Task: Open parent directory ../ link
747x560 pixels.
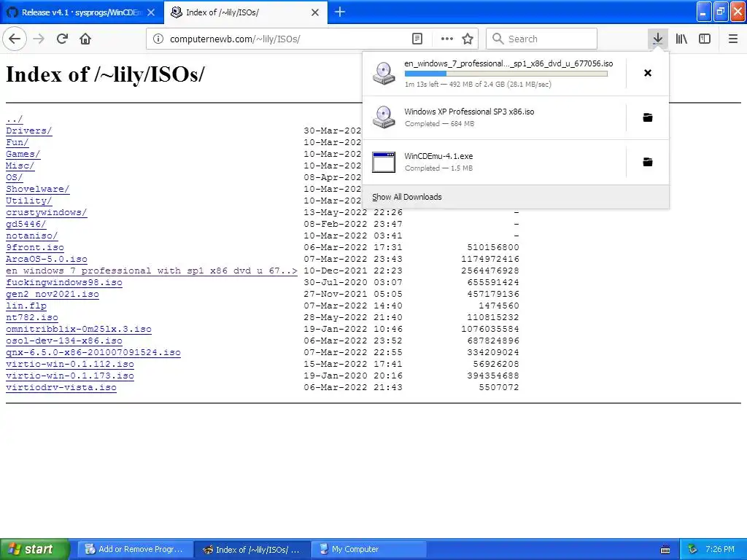Action: 15,119
